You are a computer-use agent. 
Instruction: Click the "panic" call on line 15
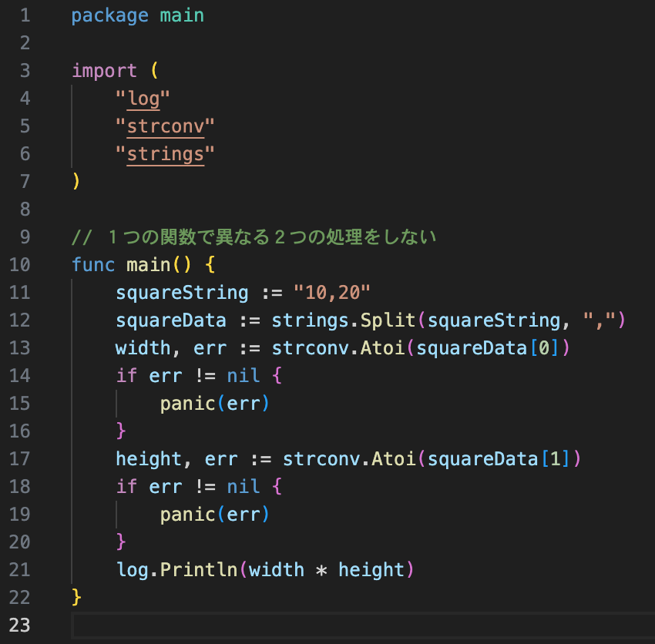point(187,404)
